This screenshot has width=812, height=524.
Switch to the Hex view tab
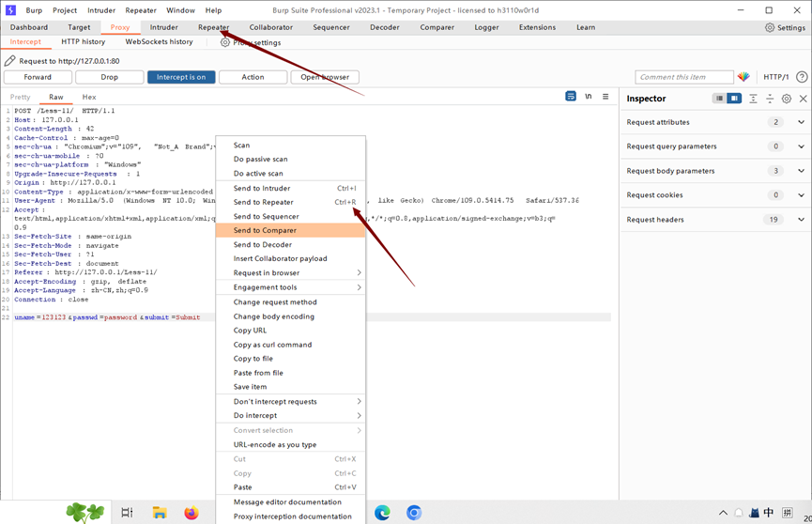click(89, 97)
